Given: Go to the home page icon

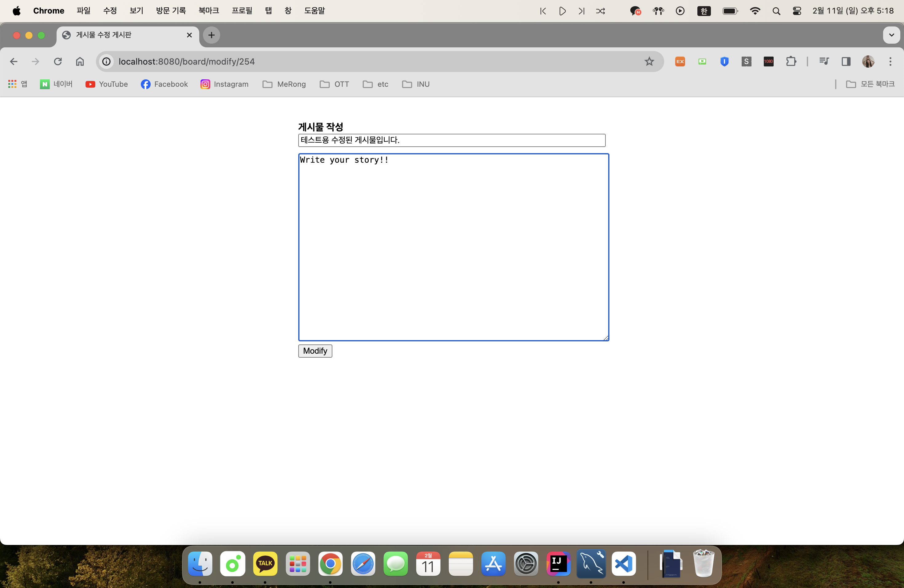Looking at the screenshot, I should pyautogui.click(x=80, y=62).
